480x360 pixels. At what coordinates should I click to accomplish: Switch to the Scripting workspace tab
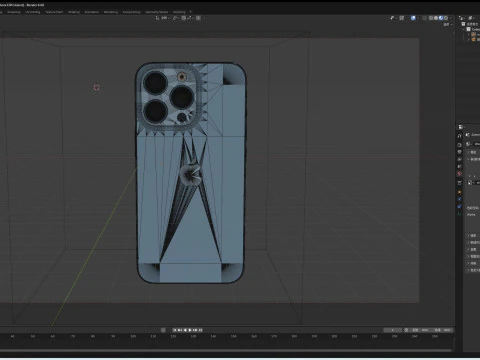pos(179,12)
